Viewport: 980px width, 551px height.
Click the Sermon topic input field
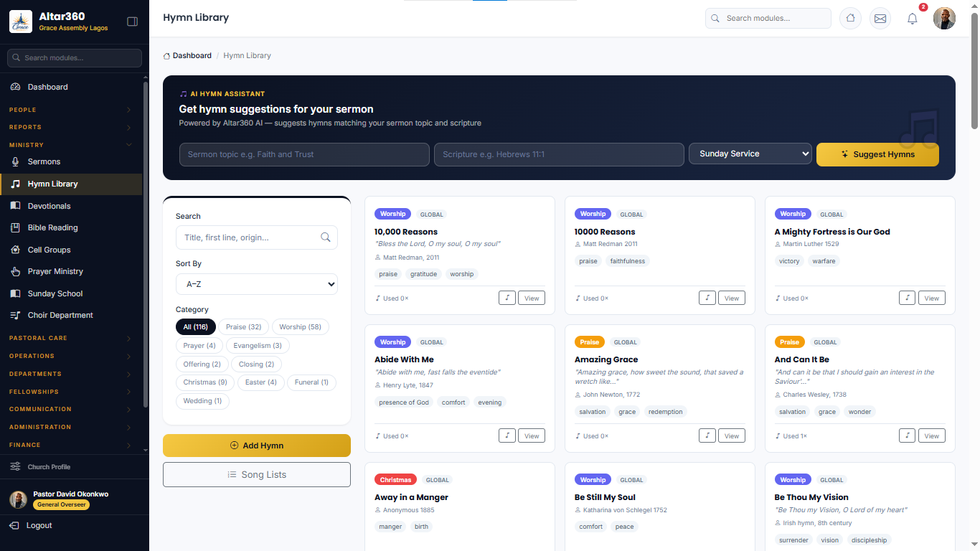tap(304, 154)
